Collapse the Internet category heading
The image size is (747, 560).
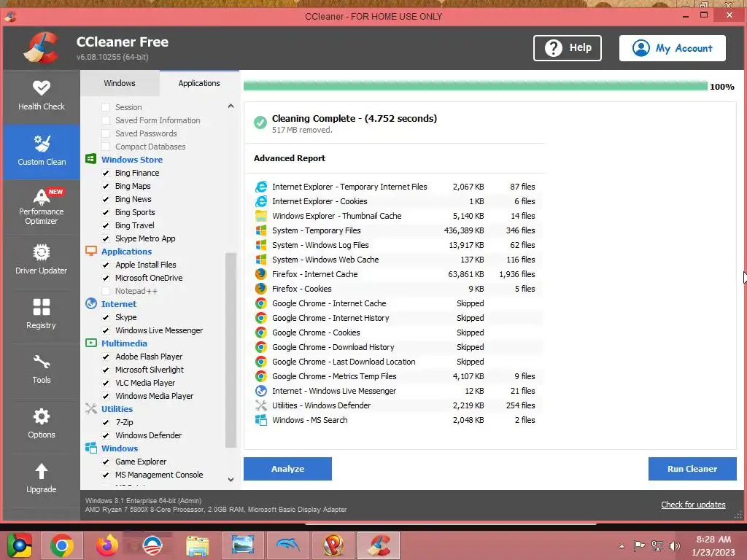tap(119, 304)
